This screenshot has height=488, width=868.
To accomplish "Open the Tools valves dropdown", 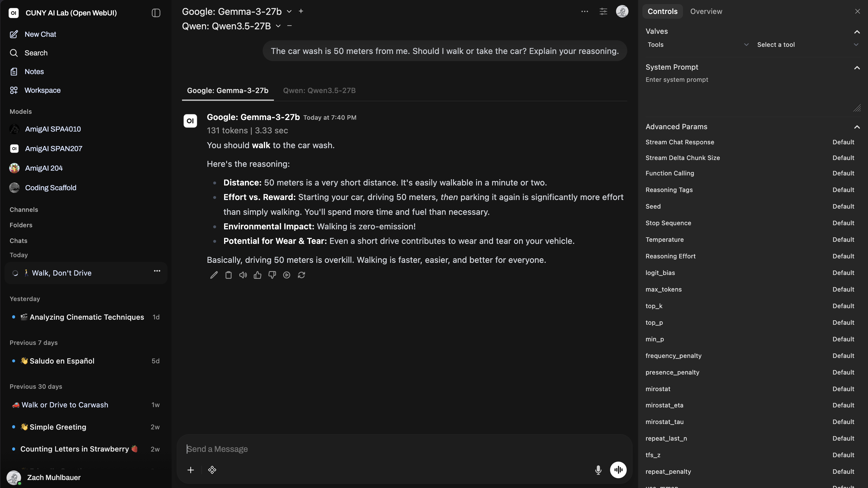I will click(698, 44).
